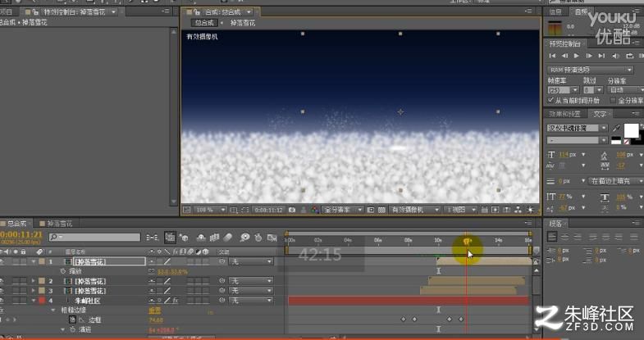Jump to last frame in preview controls
The width and height of the screenshot is (644, 340).
pos(601,56)
